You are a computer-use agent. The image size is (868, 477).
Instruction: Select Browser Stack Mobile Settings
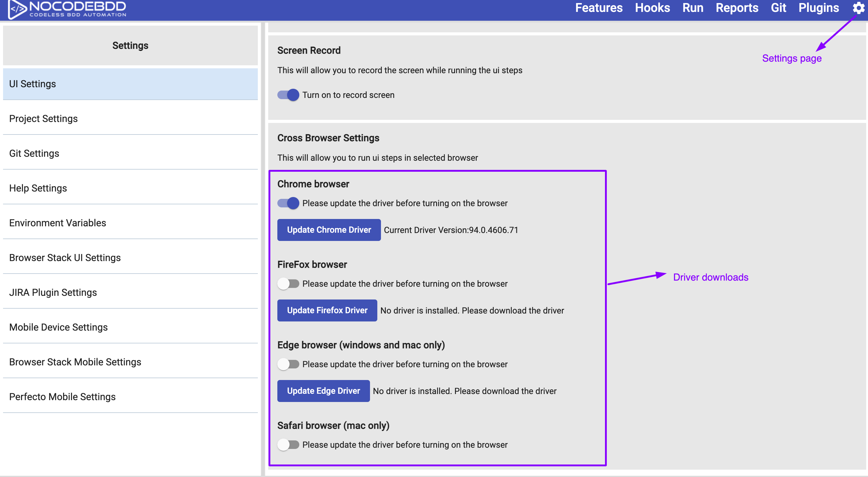point(75,362)
